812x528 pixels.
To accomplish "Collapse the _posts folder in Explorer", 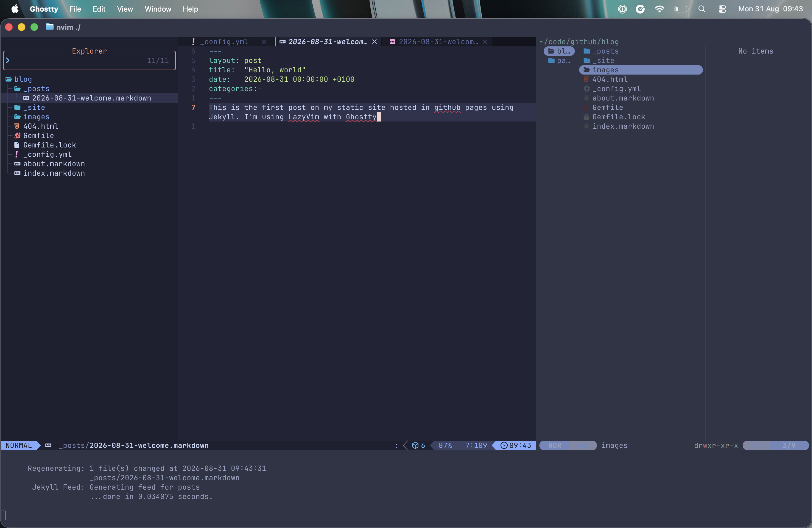I will pyautogui.click(x=32, y=89).
